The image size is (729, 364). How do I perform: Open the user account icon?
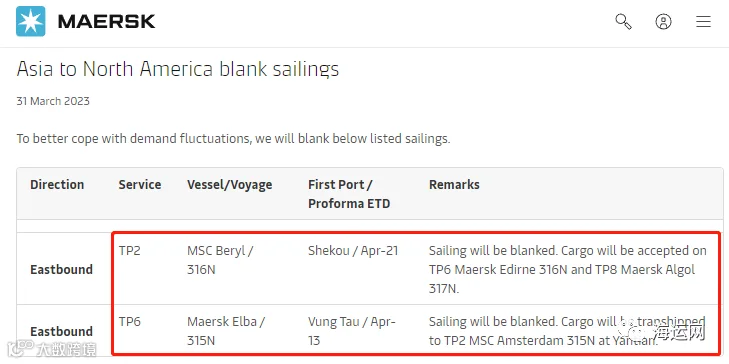[x=663, y=21]
